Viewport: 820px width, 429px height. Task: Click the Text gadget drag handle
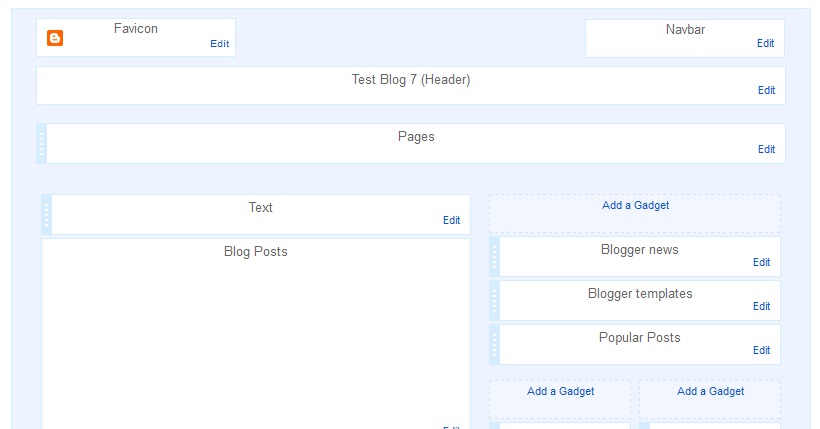[x=46, y=214]
